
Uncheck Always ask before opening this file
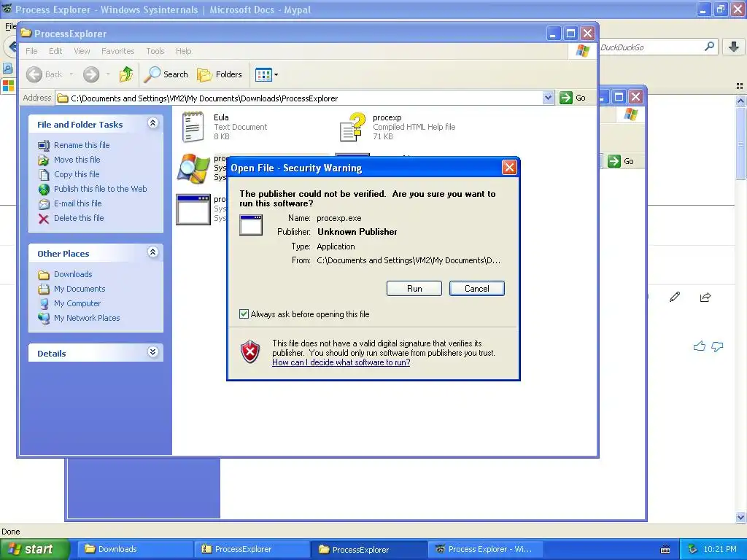point(244,314)
